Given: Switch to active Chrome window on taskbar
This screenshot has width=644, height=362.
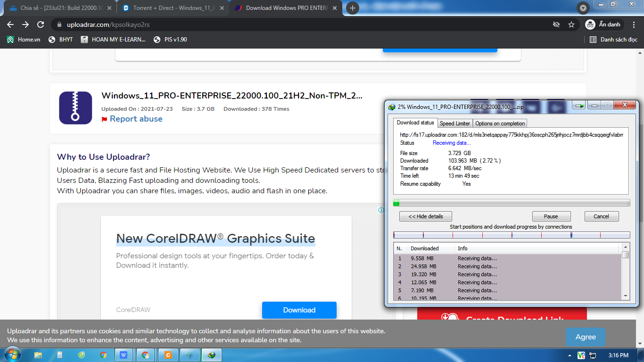Looking at the screenshot, I should (x=145, y=355).
